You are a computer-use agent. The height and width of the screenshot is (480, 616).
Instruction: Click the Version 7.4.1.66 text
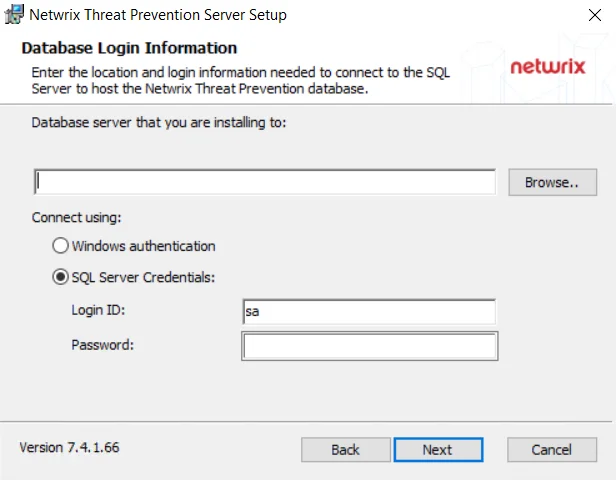click(x=69, y=447)
